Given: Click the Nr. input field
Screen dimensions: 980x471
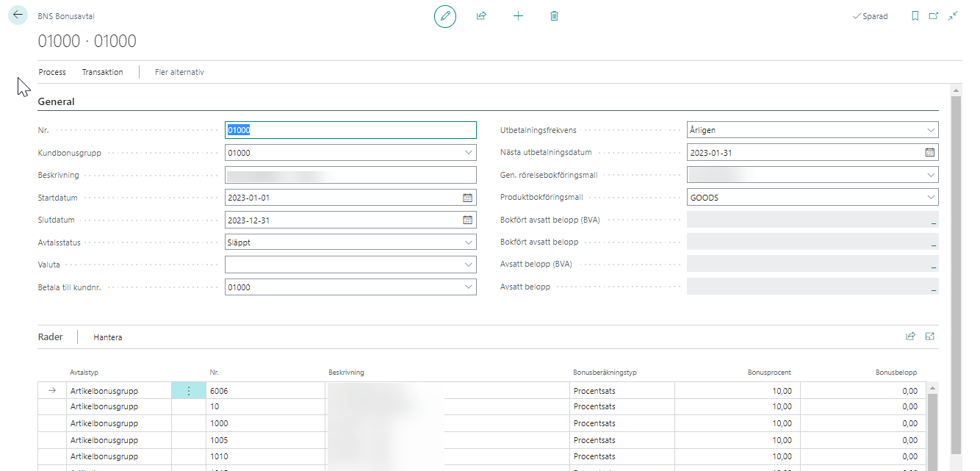Looking at the screenshot, I should pyautogui.click(x=350, y=130).
